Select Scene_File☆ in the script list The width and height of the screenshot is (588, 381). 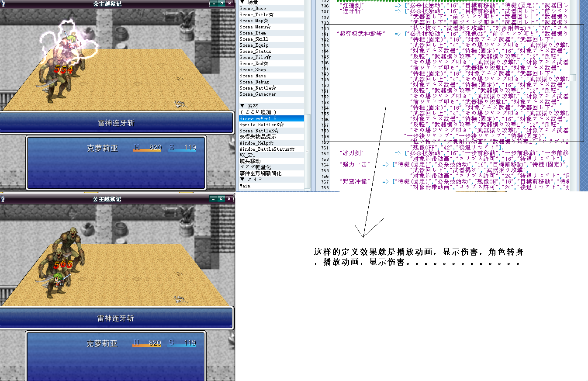271,57
